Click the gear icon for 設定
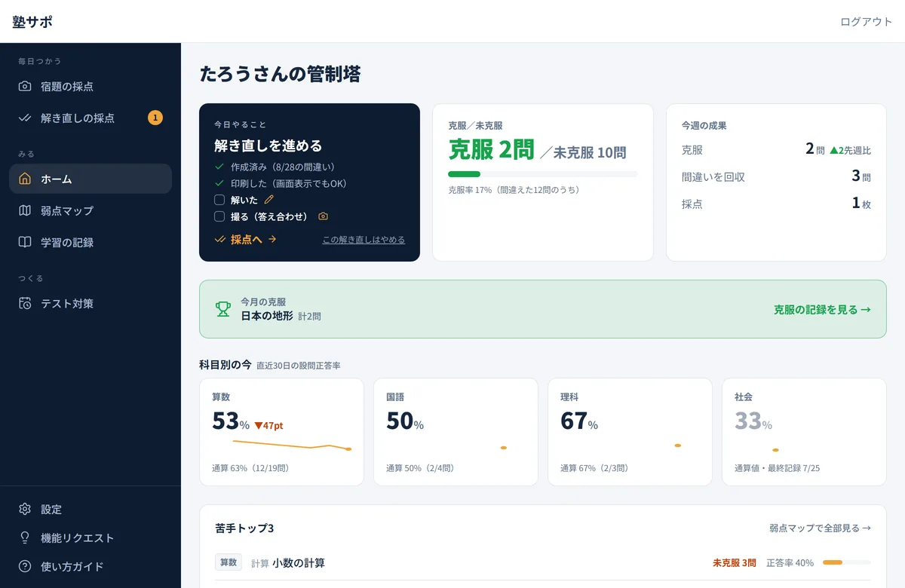905x588 pixels. [25, 510]
